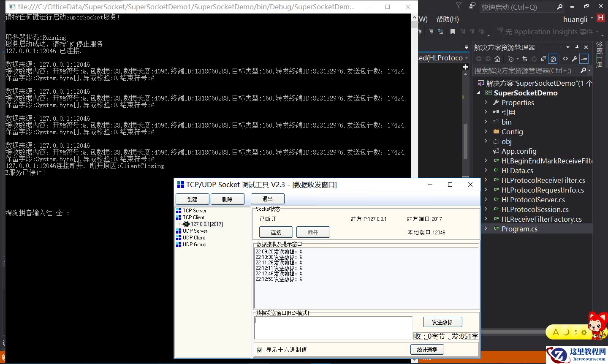Open the Solution Explorer search options dropdown
Image resolution: width=608 pixels, height=364 pixels.
point(589,71)
